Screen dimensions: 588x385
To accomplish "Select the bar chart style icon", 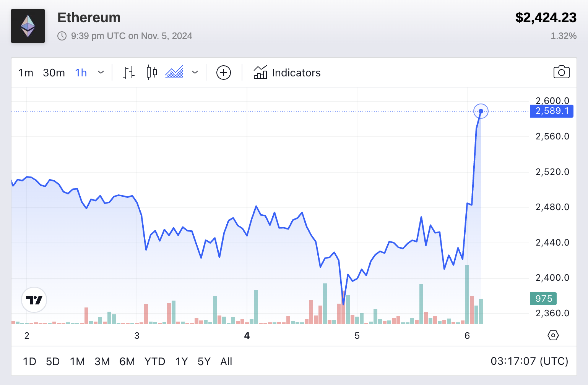I will tap(129, 72).
